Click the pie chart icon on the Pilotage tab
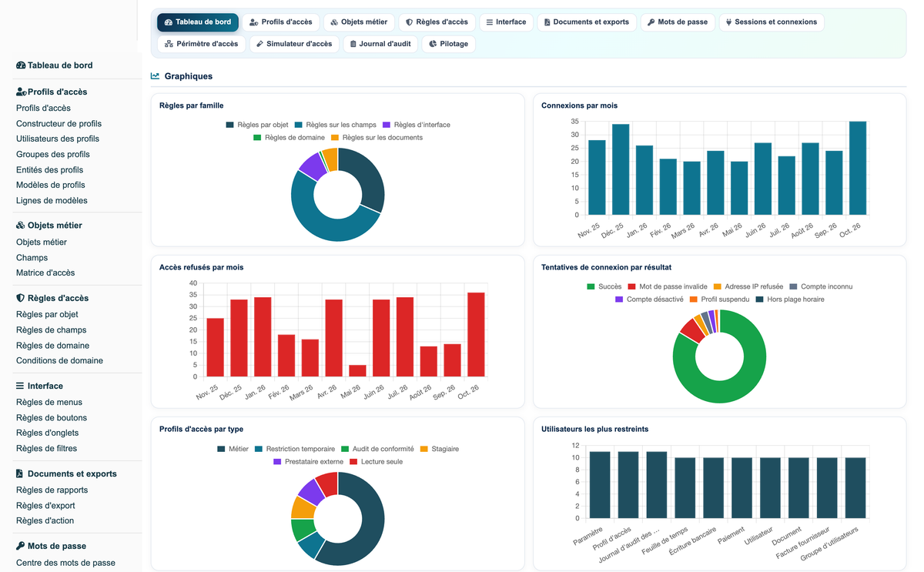The height and width of the screenshot is (572, 924). coord(433,44)
